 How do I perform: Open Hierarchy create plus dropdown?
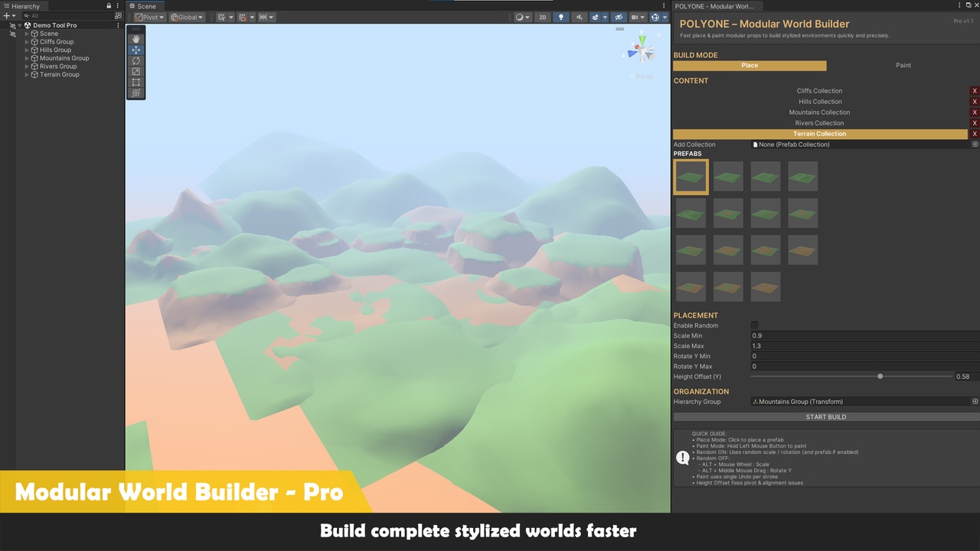[x=8, y=15]
